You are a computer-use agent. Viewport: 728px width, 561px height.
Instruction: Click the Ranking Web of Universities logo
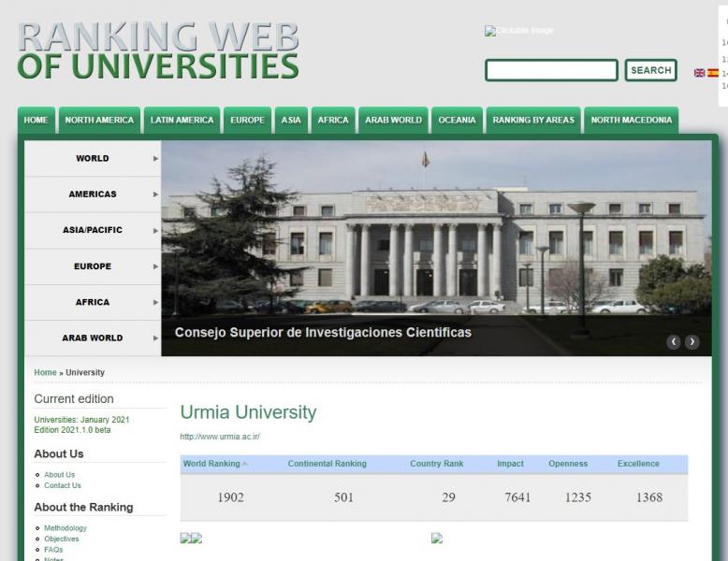(158, 50)
